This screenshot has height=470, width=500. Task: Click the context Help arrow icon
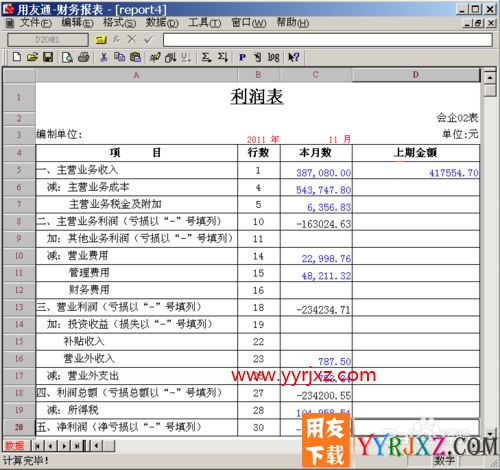[294, 57]
